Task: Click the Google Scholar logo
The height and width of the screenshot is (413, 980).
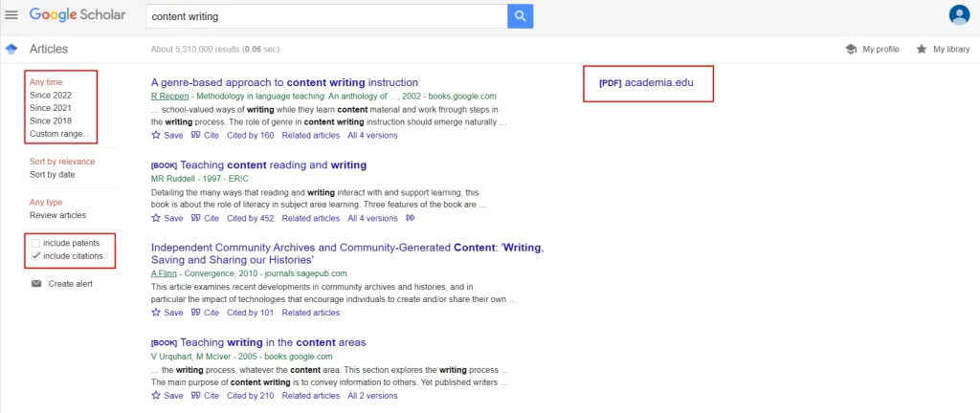Action: (x=78, y=15)
